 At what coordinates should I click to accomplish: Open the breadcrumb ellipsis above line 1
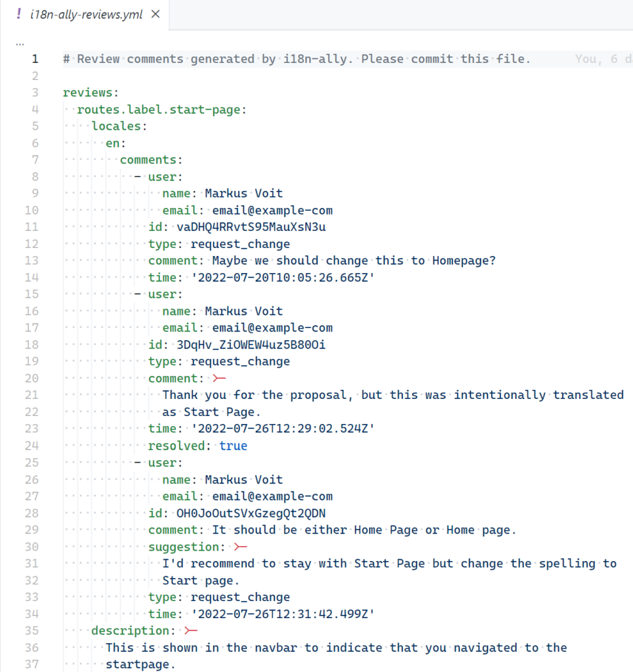(20, 43)
